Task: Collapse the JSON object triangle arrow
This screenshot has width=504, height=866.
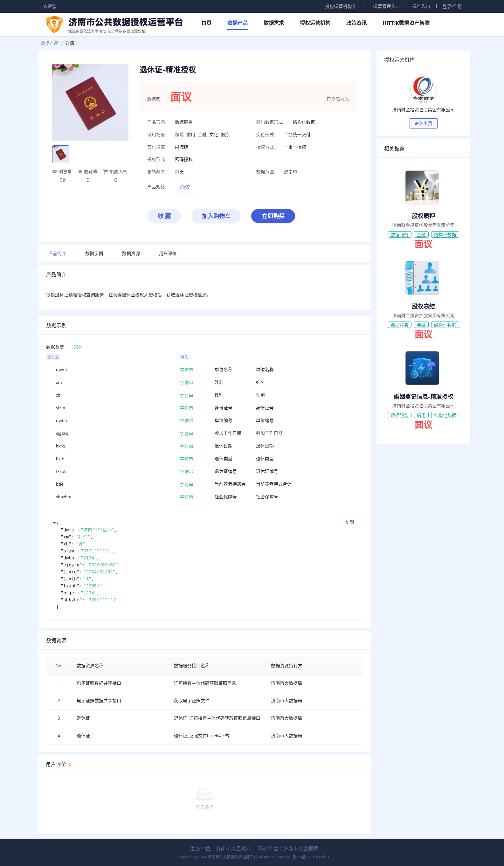Action: click(54, 523)
